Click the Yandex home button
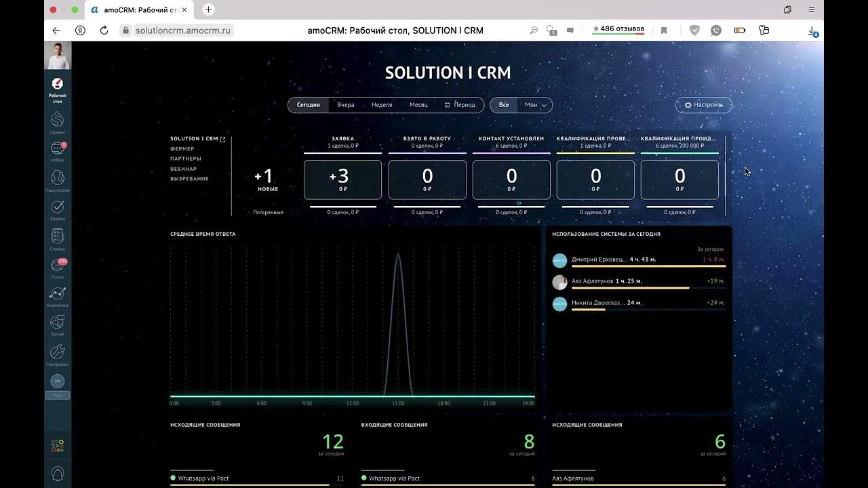The width and height of the screenshot is (868, 488). (80, 30)
